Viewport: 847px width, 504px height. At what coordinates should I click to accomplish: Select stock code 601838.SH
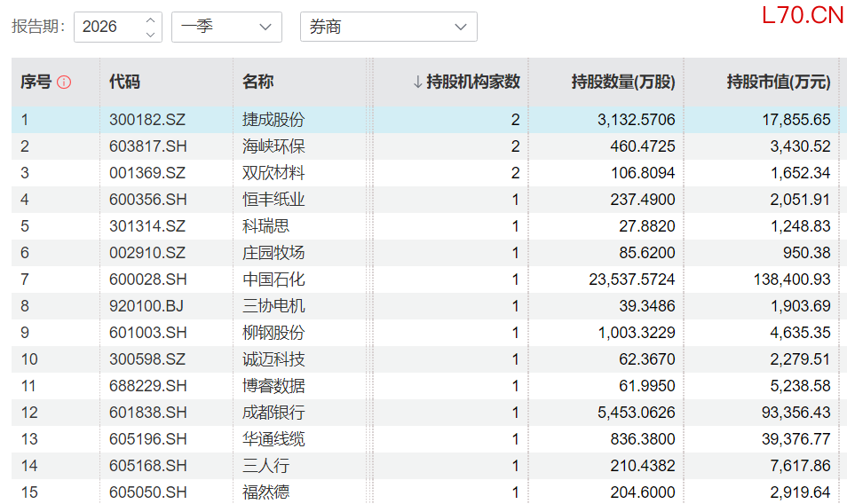click(x=148, y=413)
